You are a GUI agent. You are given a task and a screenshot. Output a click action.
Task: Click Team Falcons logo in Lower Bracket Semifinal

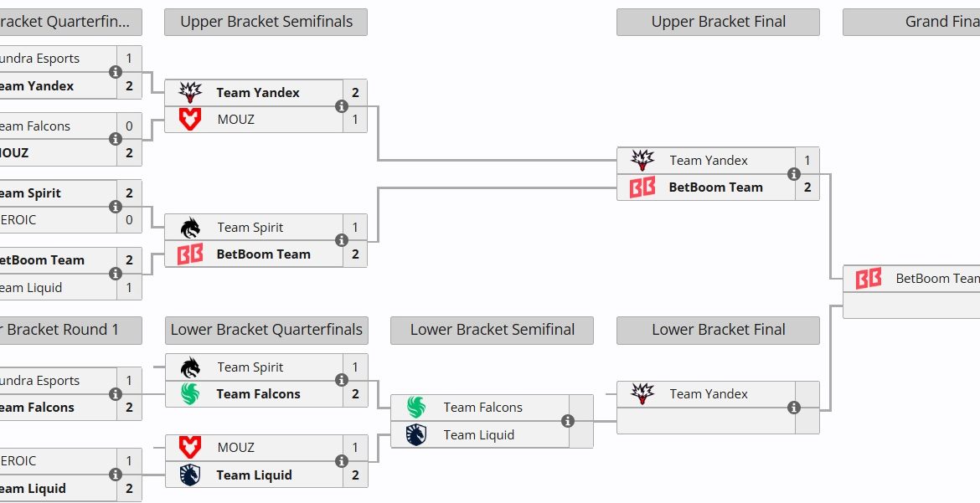(416, 408)
